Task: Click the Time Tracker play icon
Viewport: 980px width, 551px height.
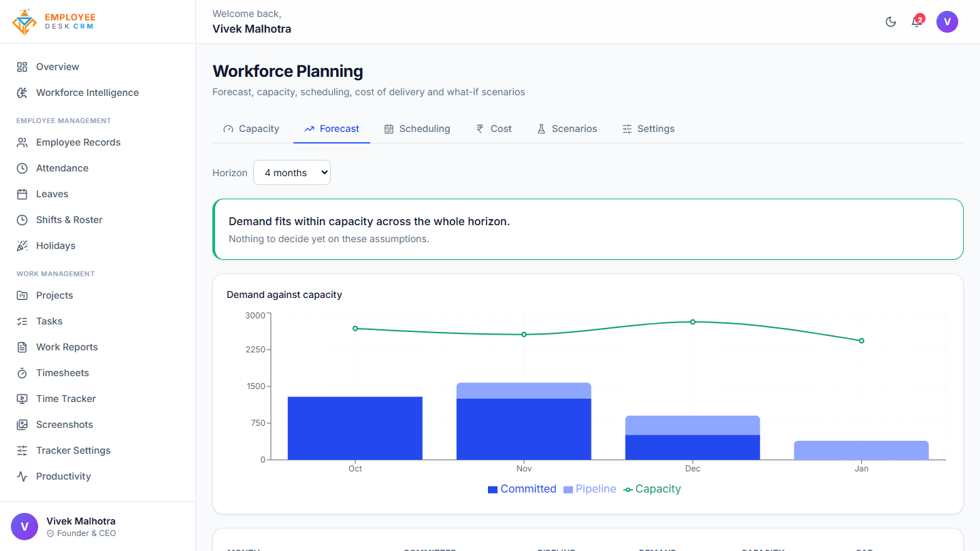Action: (22, 399)
